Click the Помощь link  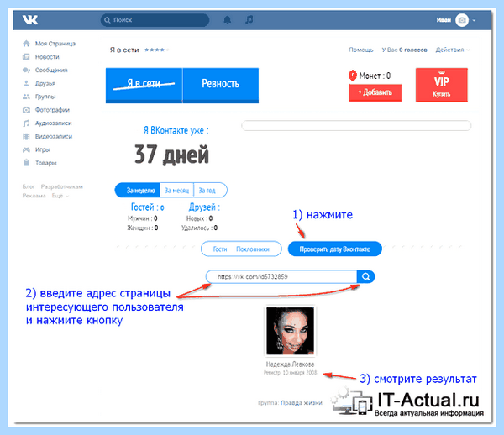point(361,50)
